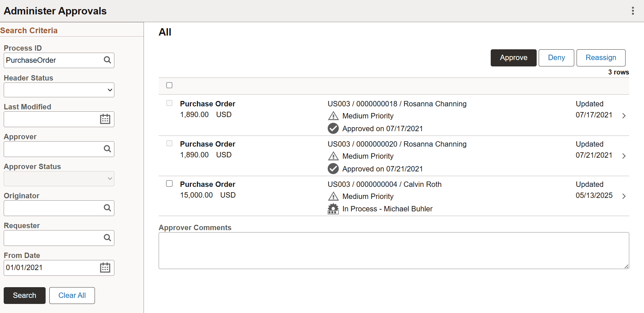644x313 pixels.
Task: Open the From Date calendar picker
Action: (105, 267)
